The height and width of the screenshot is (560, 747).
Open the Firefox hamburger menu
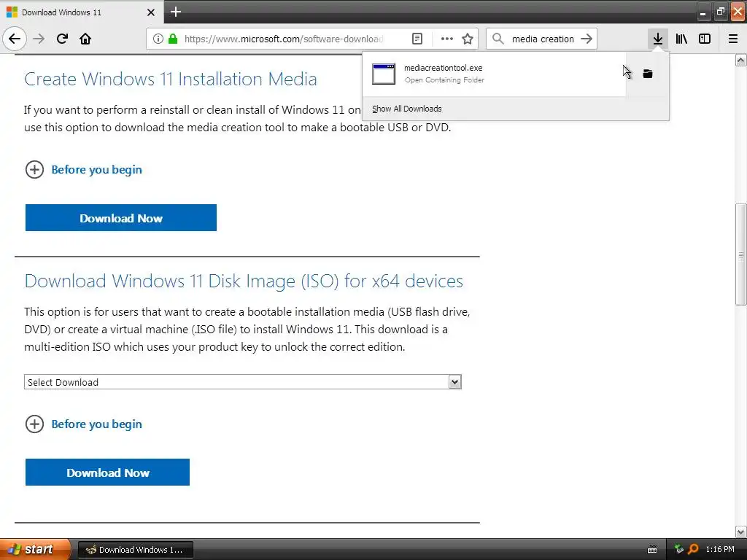coord(733,39)
